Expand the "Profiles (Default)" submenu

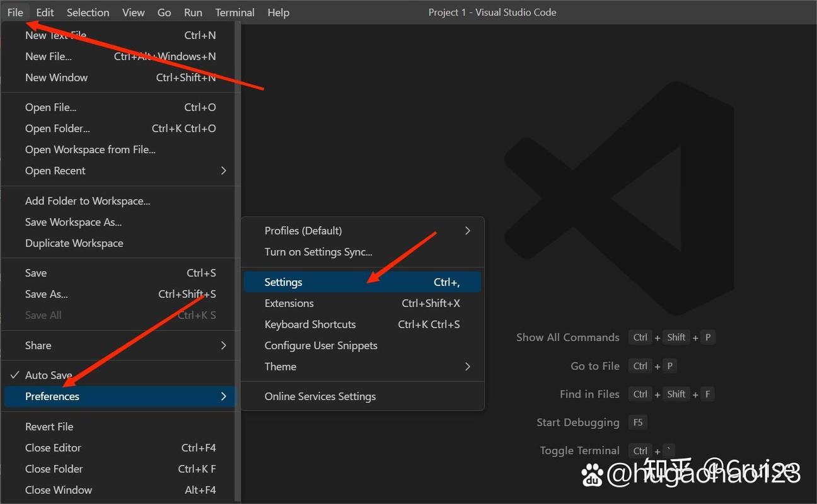coord(303,231)
